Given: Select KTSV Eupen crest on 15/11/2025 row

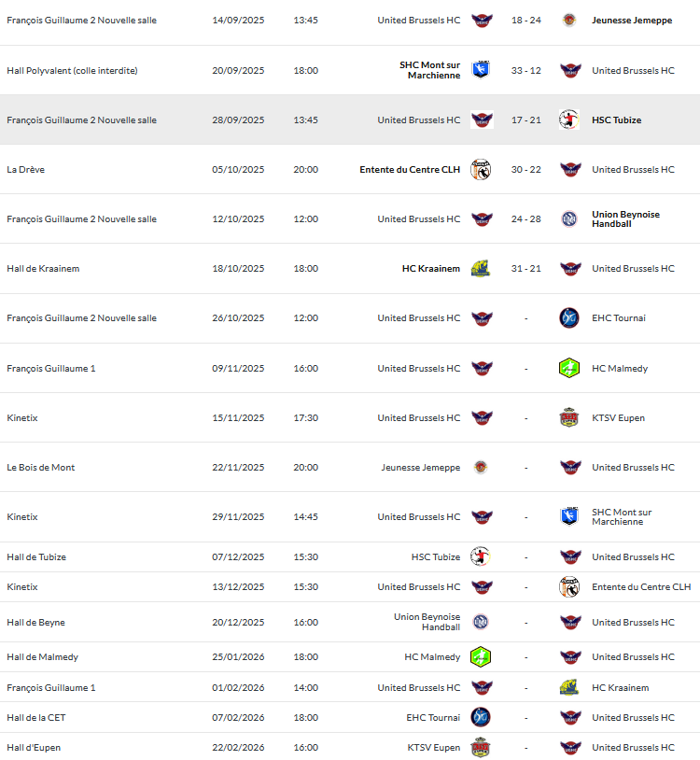Looking at the screenshot, I should click(x=569, y=417).
